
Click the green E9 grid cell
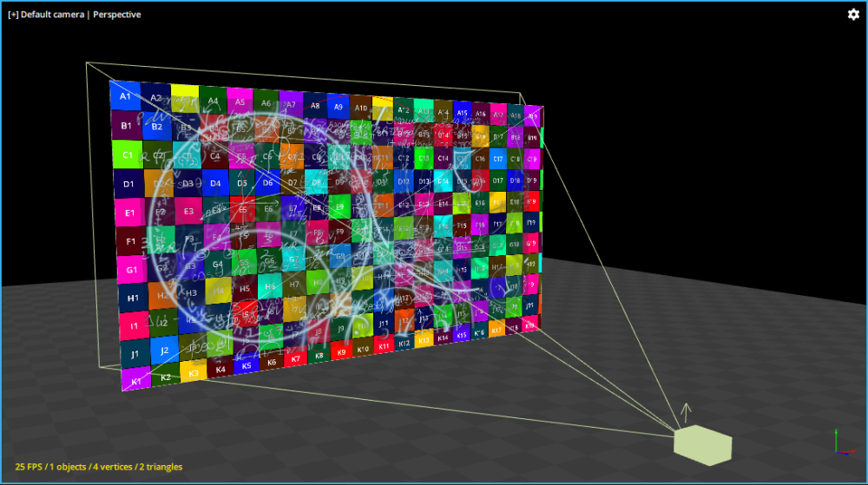coord(339,207)
